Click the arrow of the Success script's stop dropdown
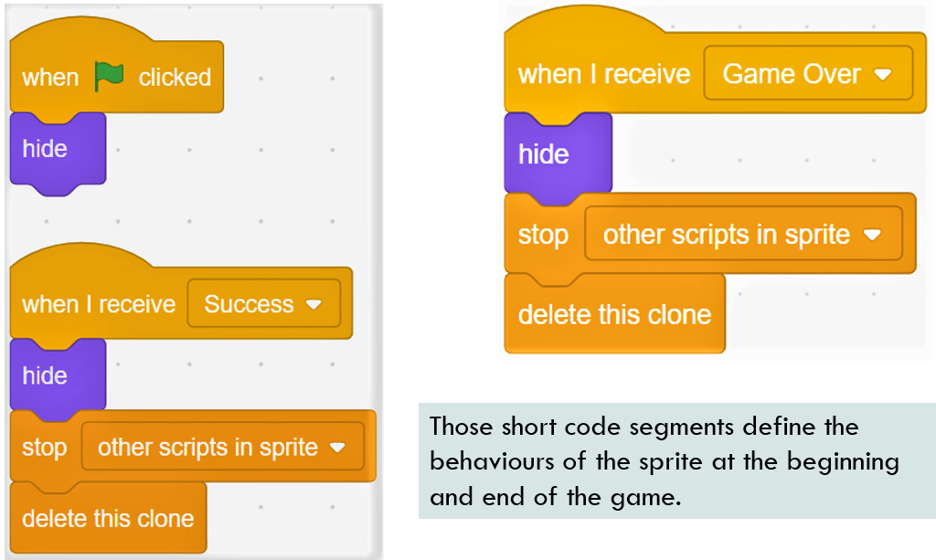This screenshot has width=936, height=560. [x=337, y=448]
